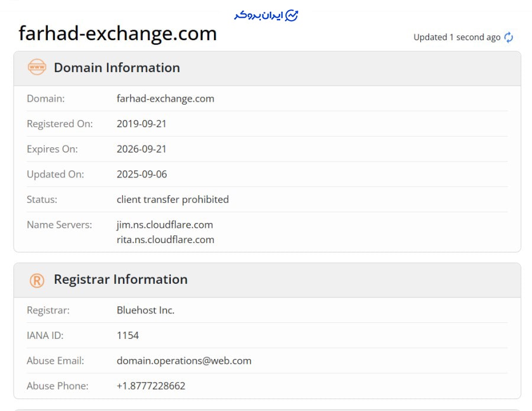The width and height of the screenshot is (532, 411).
Task: Click name server jim.ns.cloudflare.com
Action: tap(165, 225)
